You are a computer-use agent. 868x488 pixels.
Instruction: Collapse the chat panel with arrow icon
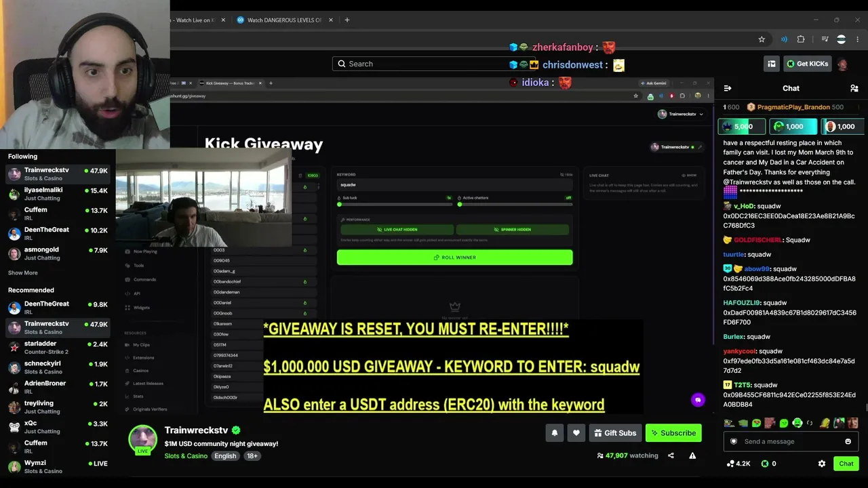pyautogui.click(x=728, y=88)
